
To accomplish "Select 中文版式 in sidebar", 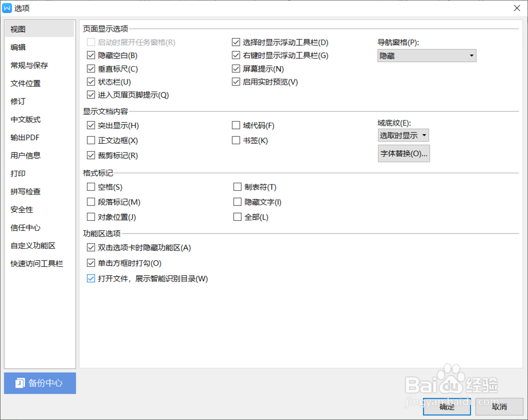I will tap(40, 119).
